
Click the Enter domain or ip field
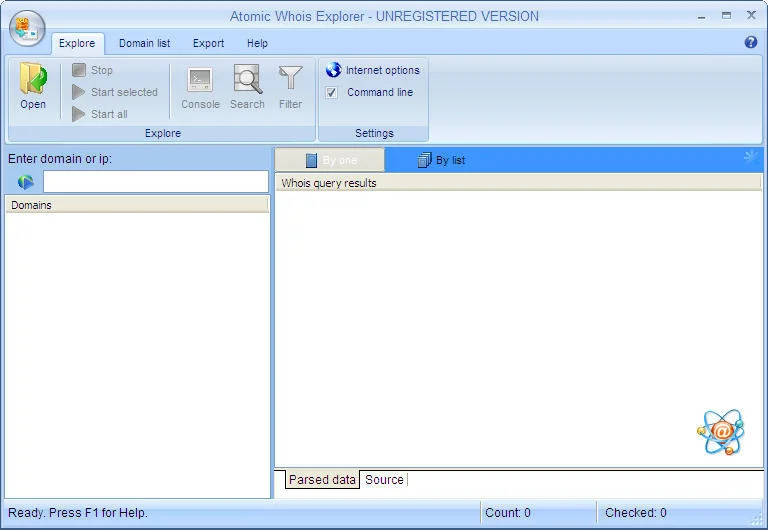[156, 182]
